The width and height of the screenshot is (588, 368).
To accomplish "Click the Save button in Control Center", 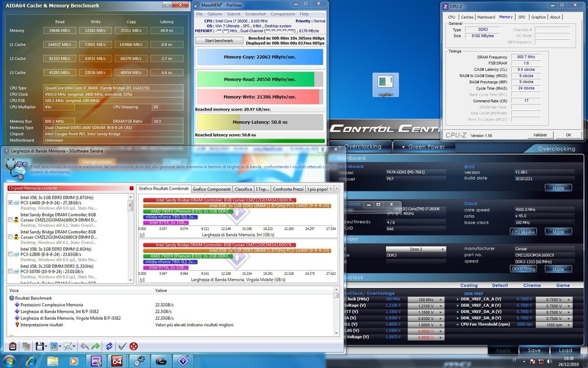I will pos(534,350).
